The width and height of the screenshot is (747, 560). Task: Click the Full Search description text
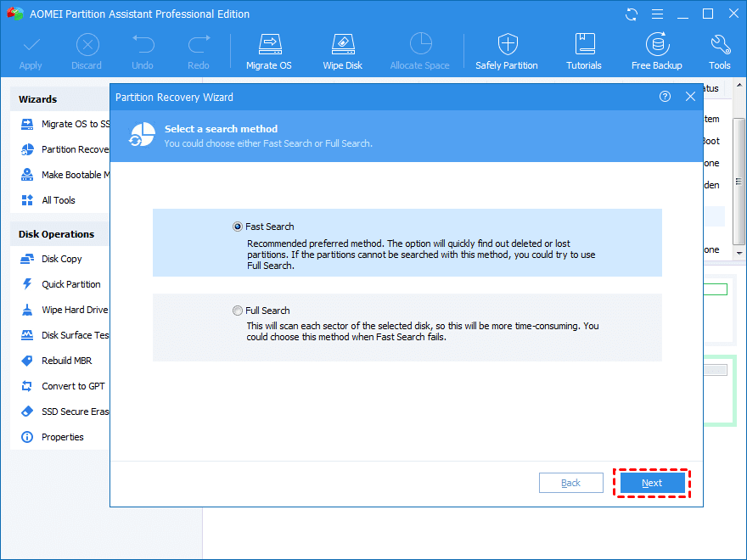click(x=423, y=332)
